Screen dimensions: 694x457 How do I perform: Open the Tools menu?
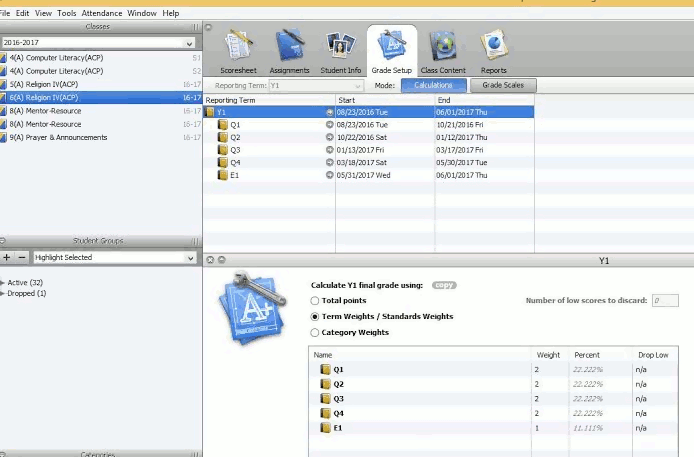(66, 13)
